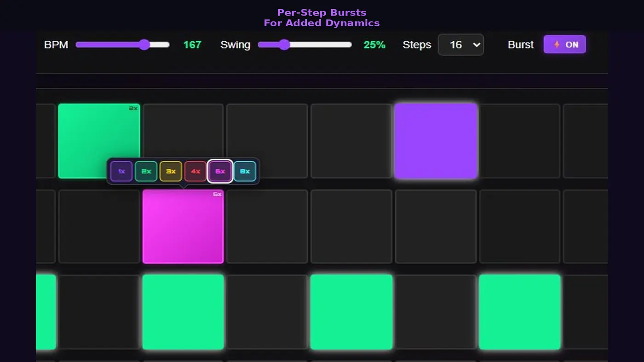This screenshot has height=362, width=644.
Task: Open the Steps dropdown showing 16
Action: pyautogui.click(x=460, y=45)
